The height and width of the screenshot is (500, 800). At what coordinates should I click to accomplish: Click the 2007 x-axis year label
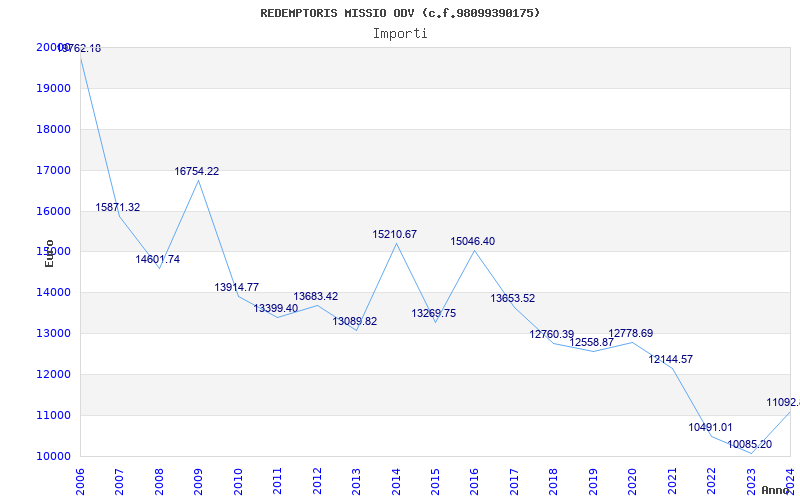(119, 482)
